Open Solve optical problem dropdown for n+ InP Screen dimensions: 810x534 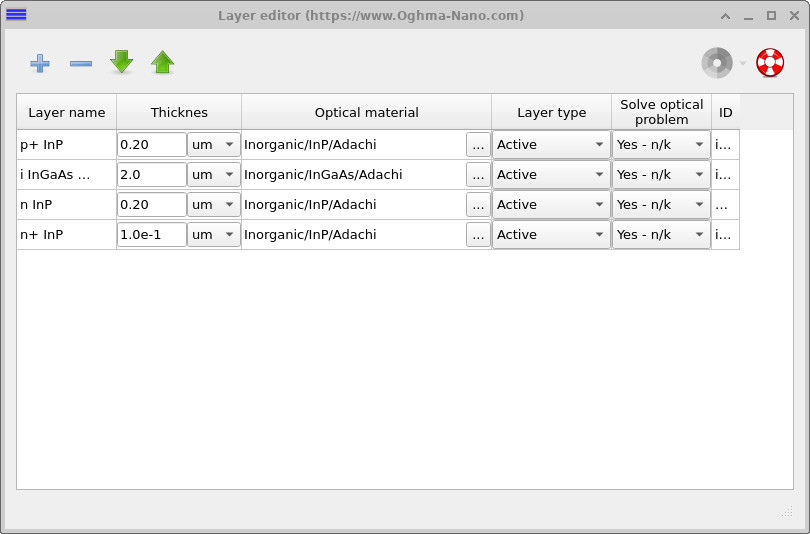coord(661,234)
